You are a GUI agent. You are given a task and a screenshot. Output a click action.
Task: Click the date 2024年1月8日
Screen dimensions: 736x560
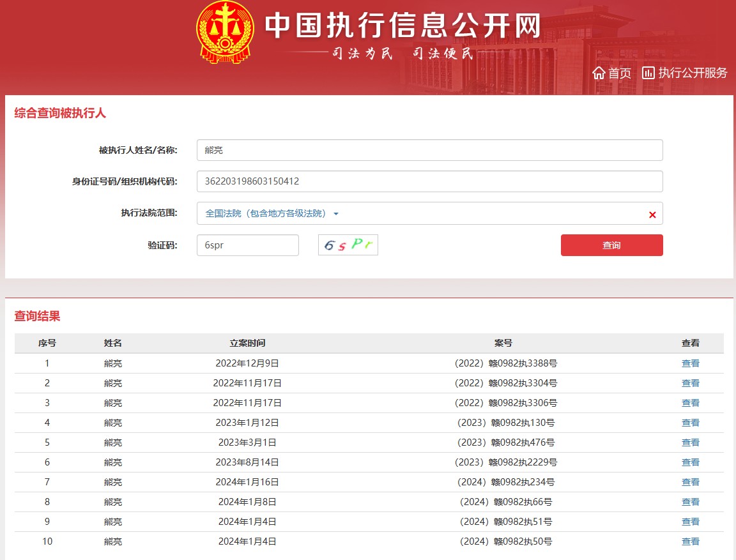tap(247, 501)
